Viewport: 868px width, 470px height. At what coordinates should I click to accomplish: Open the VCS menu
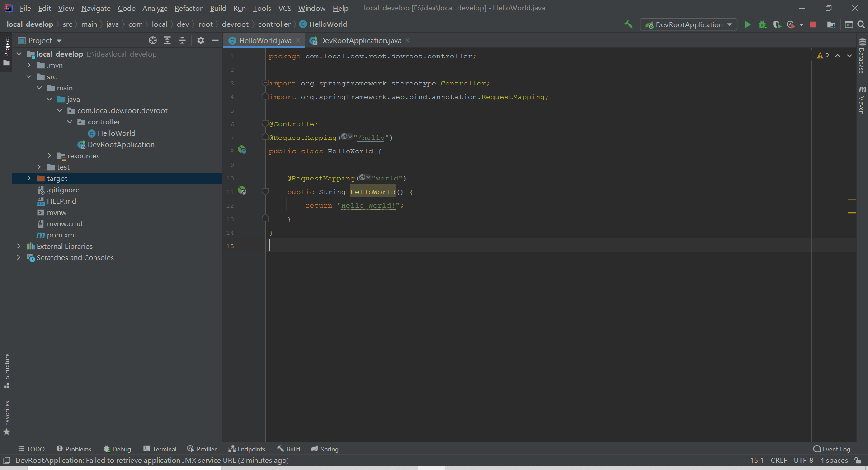click(x=285, y=8)
